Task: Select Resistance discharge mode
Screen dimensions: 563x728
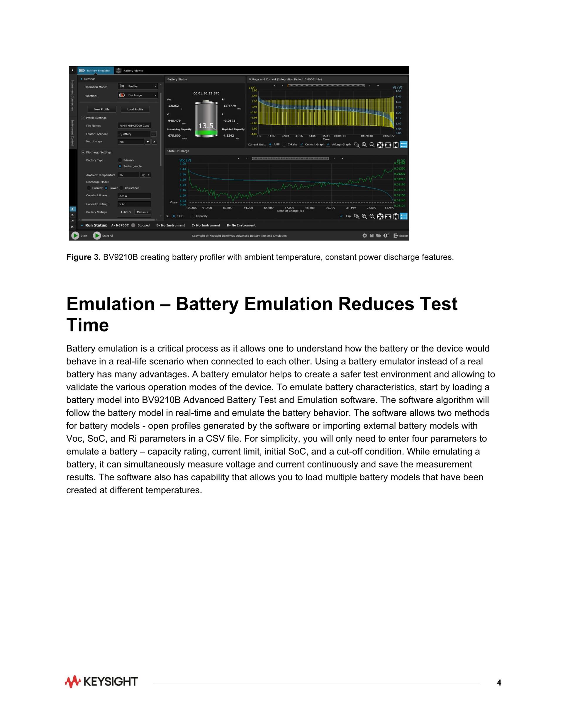Action: coord(121,188)
